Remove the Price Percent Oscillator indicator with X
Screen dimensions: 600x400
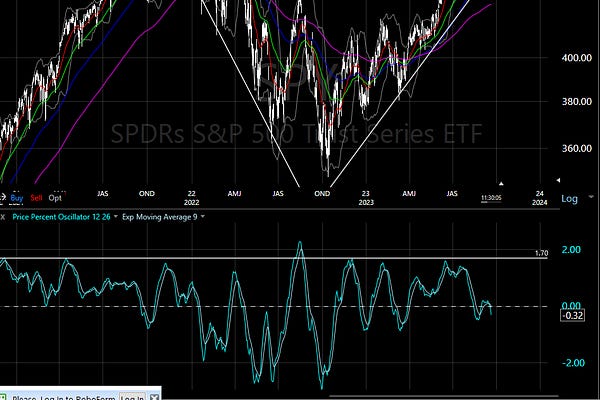click(x=2, y=217)
